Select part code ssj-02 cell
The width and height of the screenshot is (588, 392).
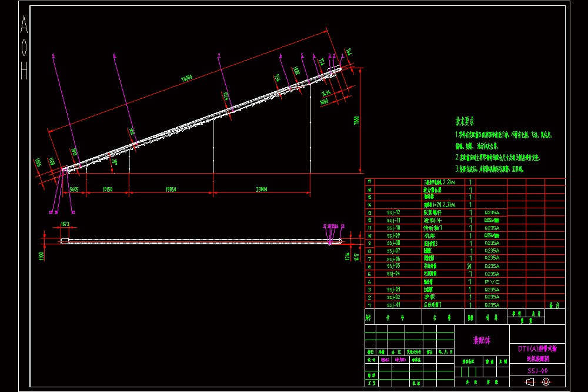(x=393, y=297)
